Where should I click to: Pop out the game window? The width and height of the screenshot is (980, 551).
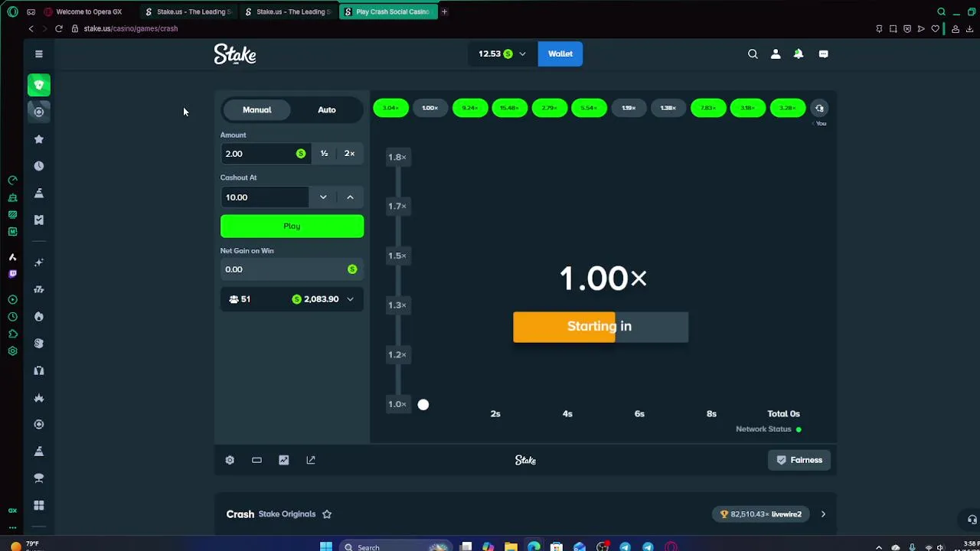pos(311,460)
